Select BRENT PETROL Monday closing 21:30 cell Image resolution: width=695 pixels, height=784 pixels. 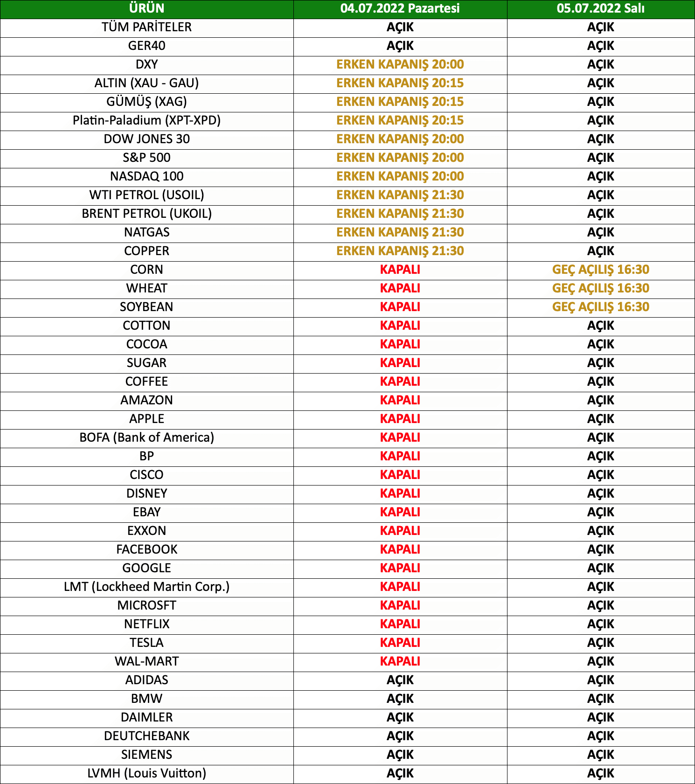tap(400, 214)
